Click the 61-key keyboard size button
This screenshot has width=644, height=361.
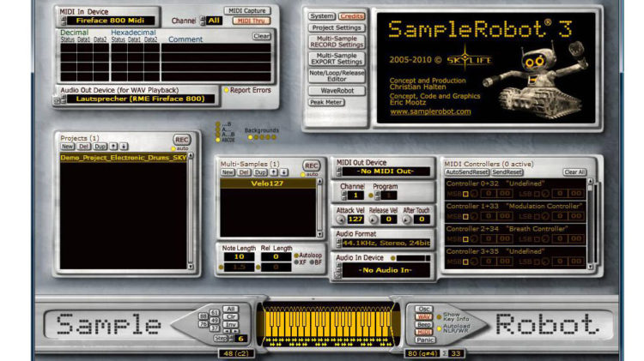(x=215, y=313)
